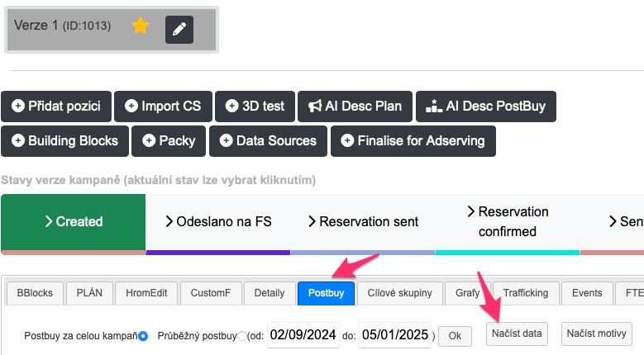Click the Packy button
This screenshot has height=355, width=644.
click(x=169, y=141)
